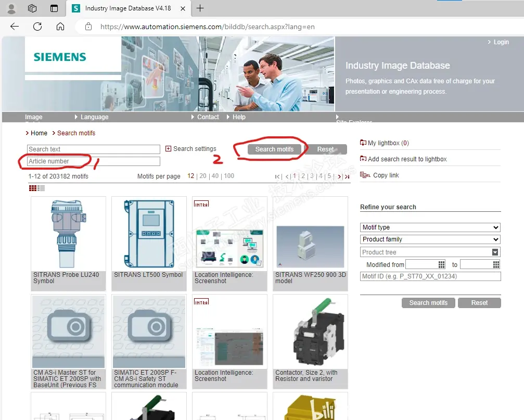The width and height of the screenshot is (524, 420).
Task: Click the top Reset button
Action: 326,149
